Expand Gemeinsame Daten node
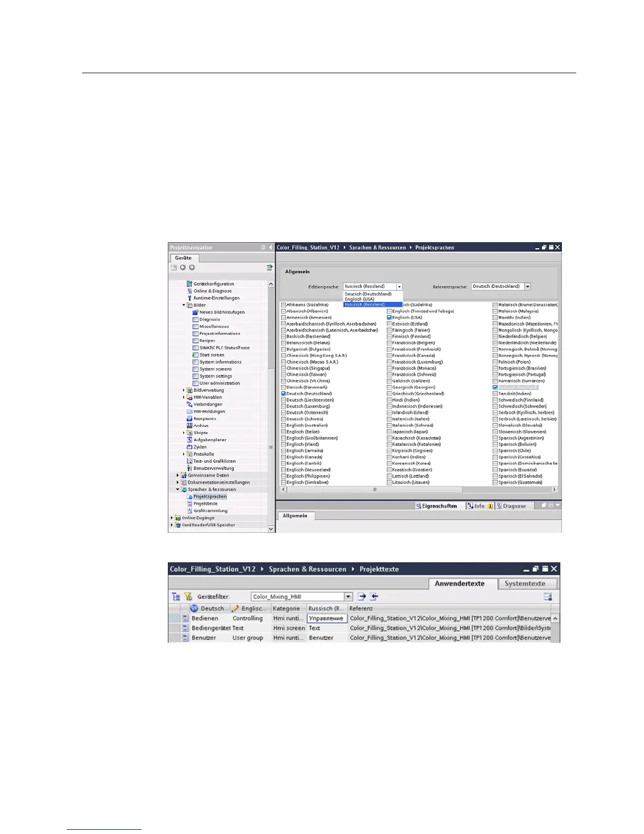Viewport: 644px width, 834px height. click(x=178, y=475)
